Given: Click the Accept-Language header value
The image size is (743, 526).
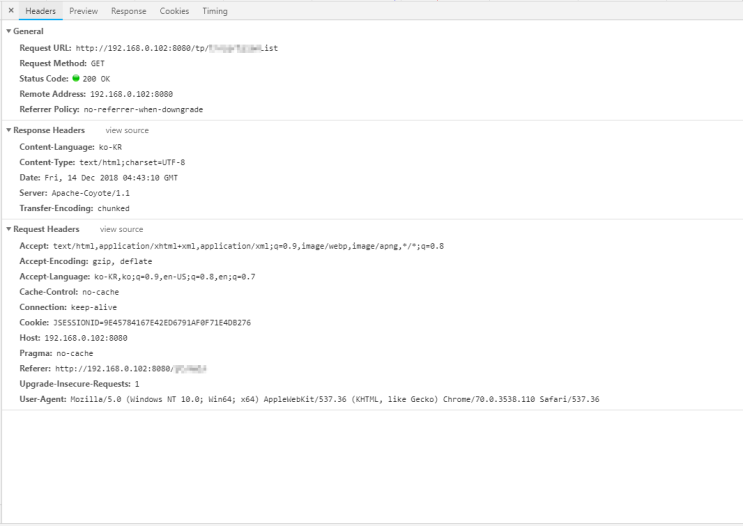Looking at the screenshot, I should point(174,276).
